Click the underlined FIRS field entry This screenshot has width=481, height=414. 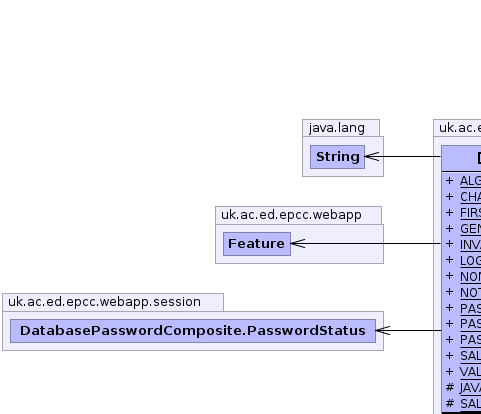tap(470, 213)
